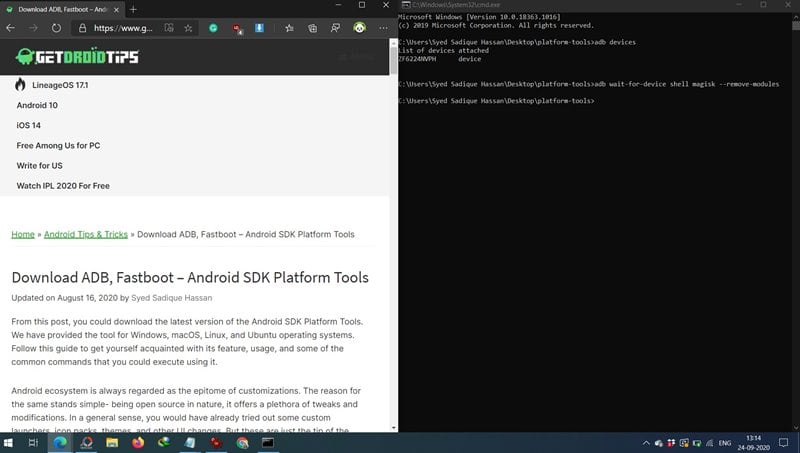Viewport: 800px width, 453px height.
Task: Click the Edge page scrollbar thumb
Action: point(393,61)
